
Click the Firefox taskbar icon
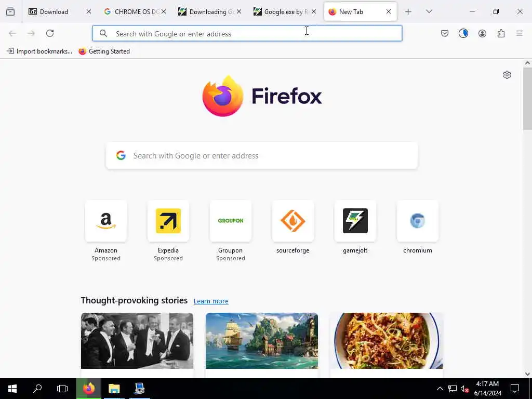point(89,389)
